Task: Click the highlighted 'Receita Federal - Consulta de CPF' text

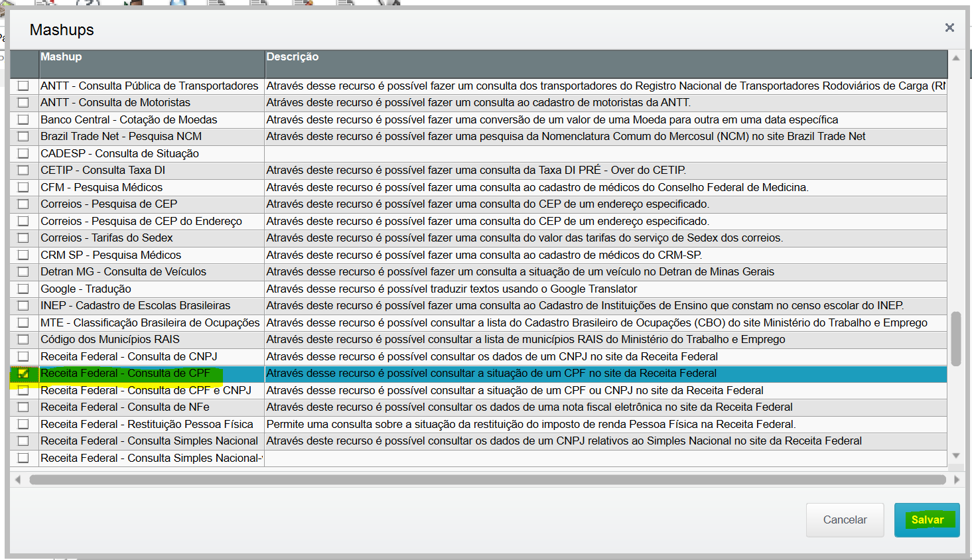Action: tap(125, 374)
